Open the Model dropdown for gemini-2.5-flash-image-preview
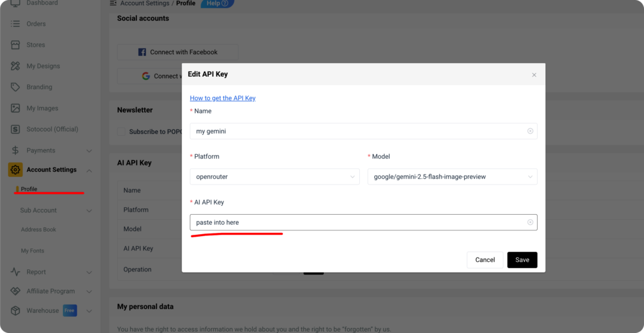Screen dimensions: 644x333 tap(452, 177)
